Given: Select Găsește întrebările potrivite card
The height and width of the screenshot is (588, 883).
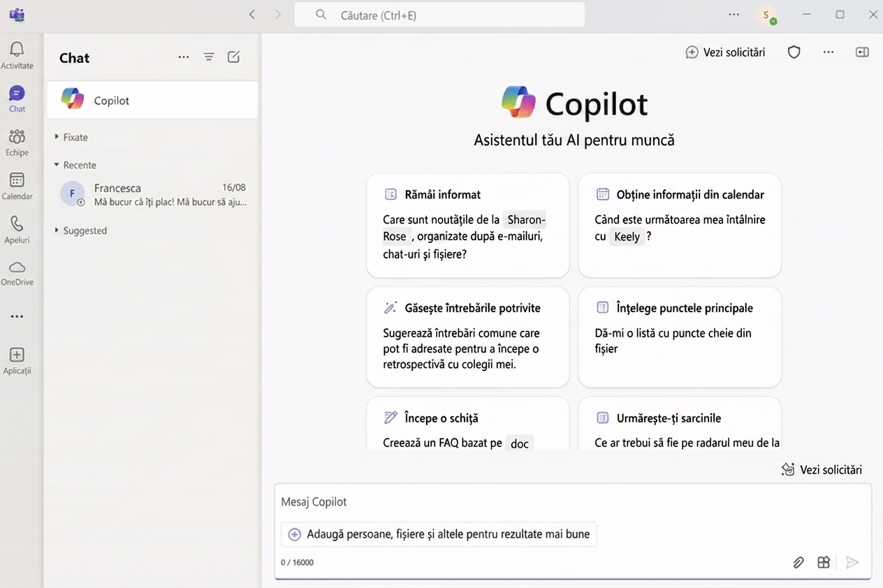Looking at the screenshot, I should tap(468, 337).
